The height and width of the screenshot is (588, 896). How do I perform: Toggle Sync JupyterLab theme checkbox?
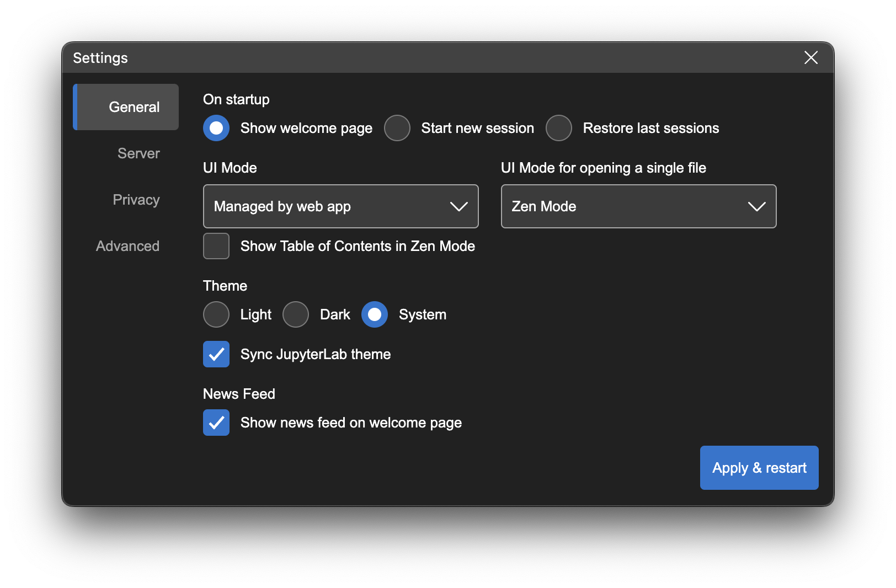coord(216,354)
